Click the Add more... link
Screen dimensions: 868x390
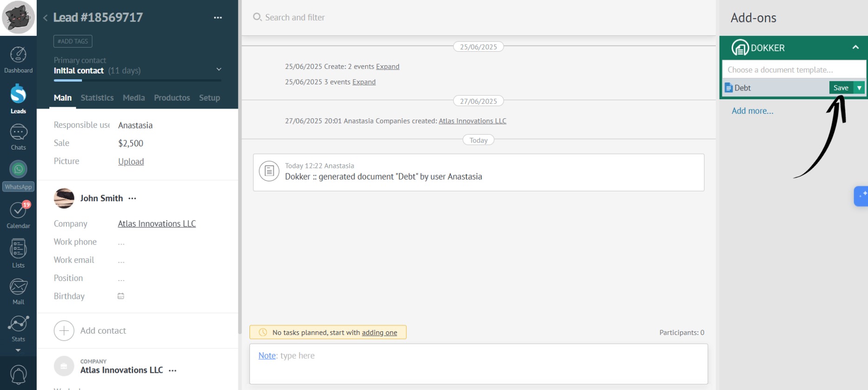pos(752,111)
